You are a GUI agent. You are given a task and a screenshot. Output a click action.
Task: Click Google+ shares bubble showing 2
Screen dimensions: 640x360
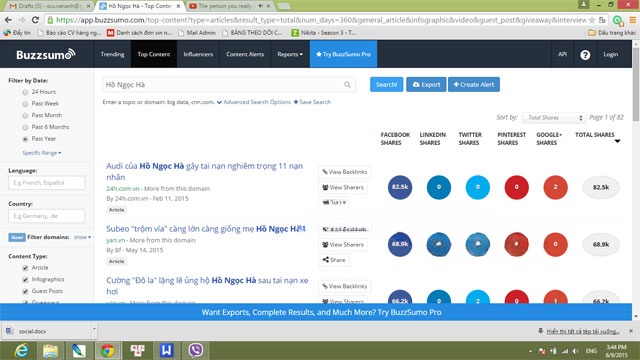click(555, 187)
